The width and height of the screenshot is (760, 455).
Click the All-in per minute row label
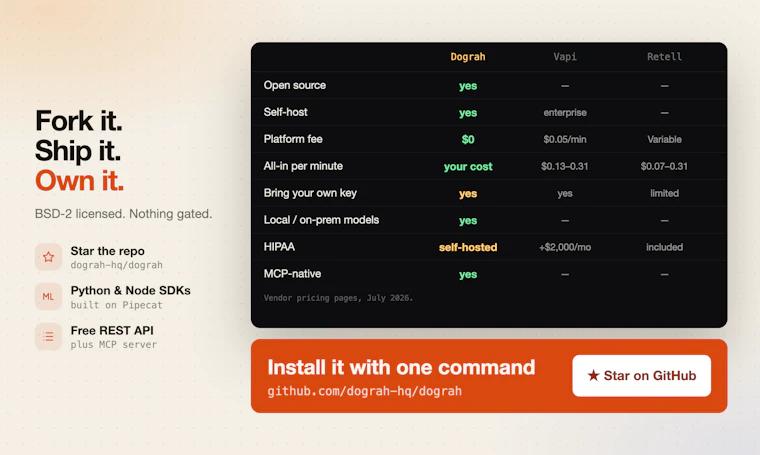click(303, 166)
